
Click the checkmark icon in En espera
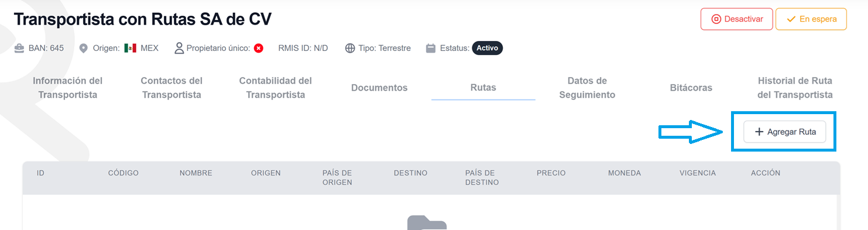(x=791, y=19)
